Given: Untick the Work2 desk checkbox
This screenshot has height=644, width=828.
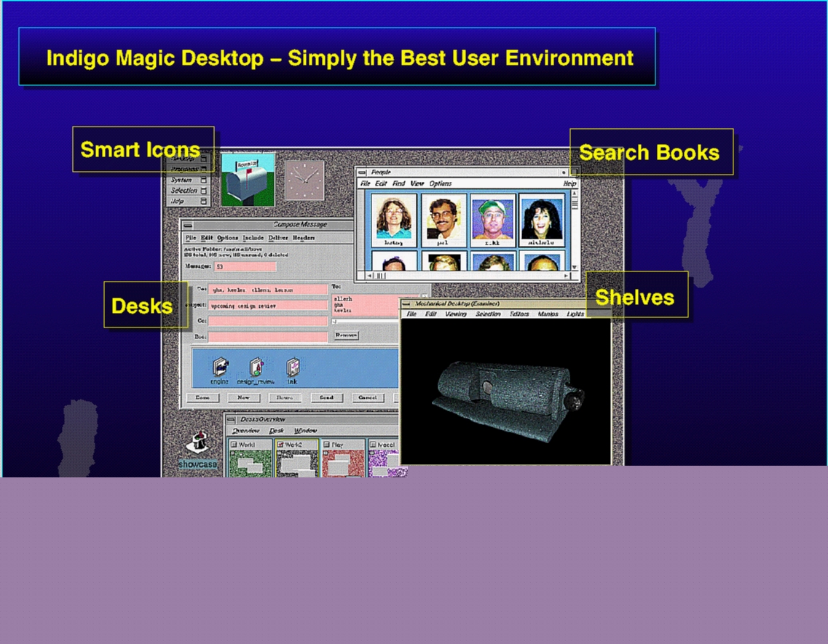Looking at the screenshot, I should [x=280, y=445].
